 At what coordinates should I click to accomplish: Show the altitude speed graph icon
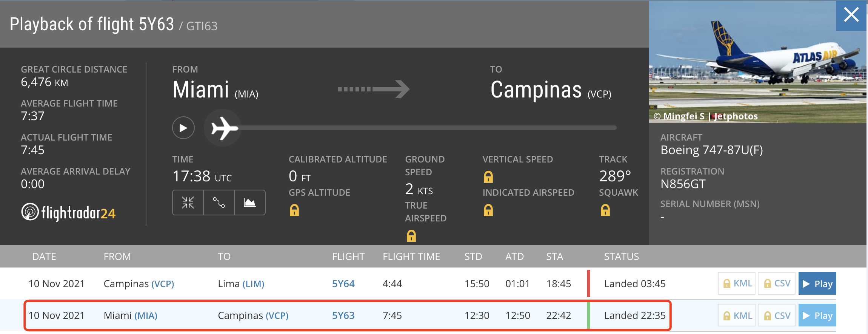click(x=249, y=203)
